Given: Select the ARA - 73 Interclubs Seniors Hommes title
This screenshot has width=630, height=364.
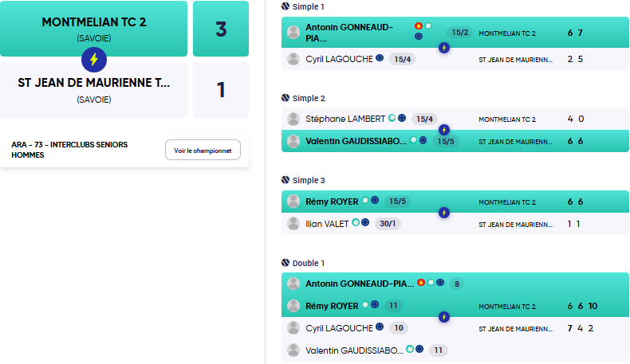Looking at the screenshot, I should pyautogui.click(x=69, y=150).
